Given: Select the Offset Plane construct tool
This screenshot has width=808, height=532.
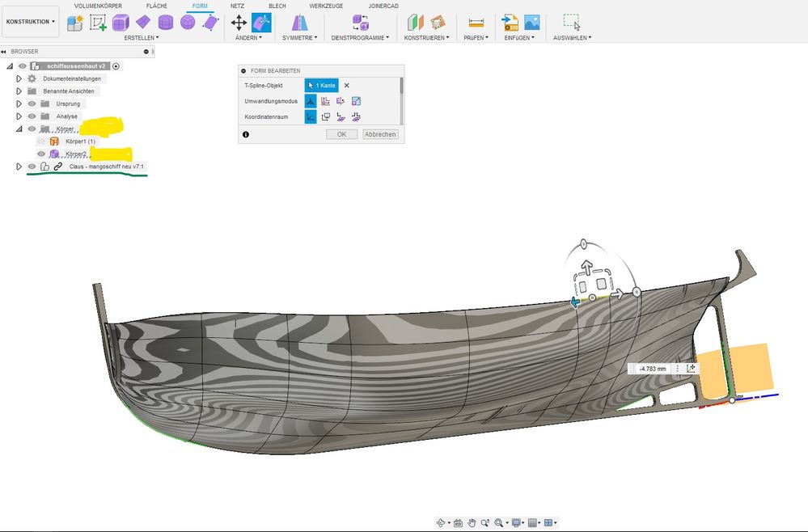Looking at the screenshot, I should click(x=416, y=23).
